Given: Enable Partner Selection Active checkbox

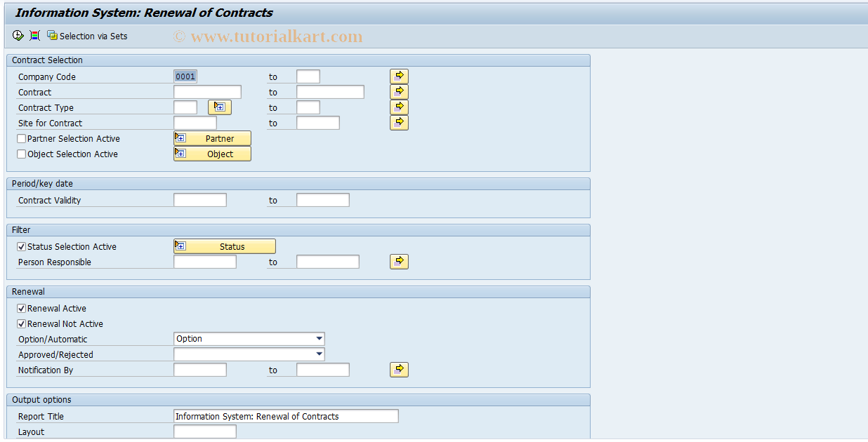Looking at the screenshot, I should (22, 139).
